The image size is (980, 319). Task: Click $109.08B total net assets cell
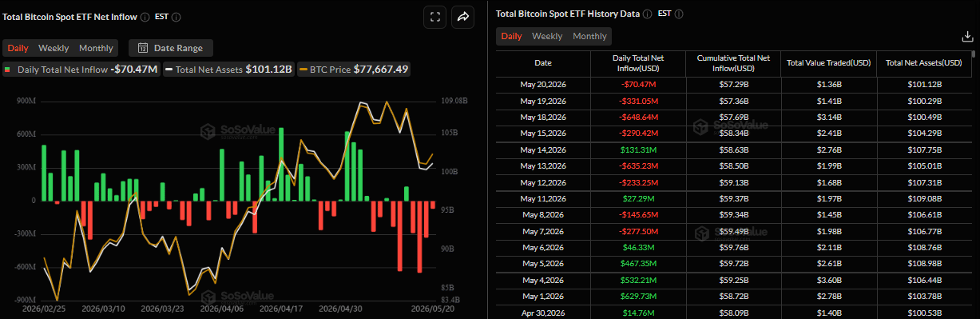pyautogui.click(x=924, y=198)
